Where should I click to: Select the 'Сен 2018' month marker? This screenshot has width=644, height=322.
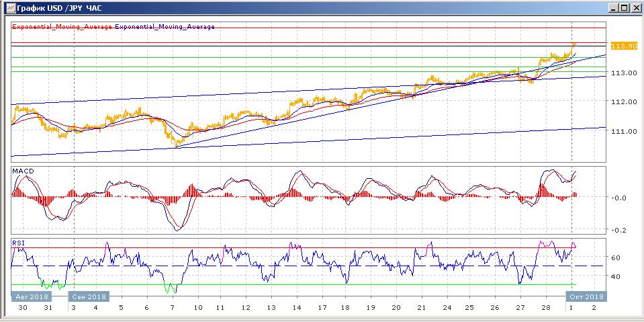click(x=89, y=296)
